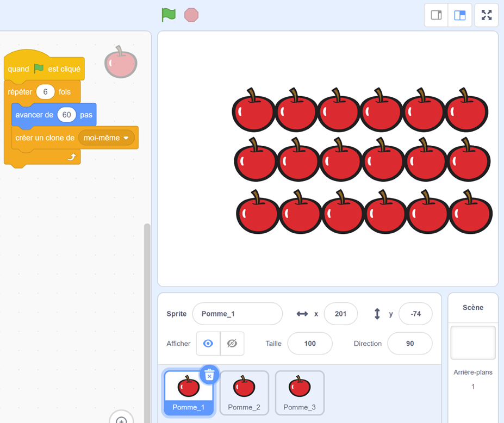Click the sprite name field Pomme_1
Screen dimensions: 504x423
tap(237, 314)
